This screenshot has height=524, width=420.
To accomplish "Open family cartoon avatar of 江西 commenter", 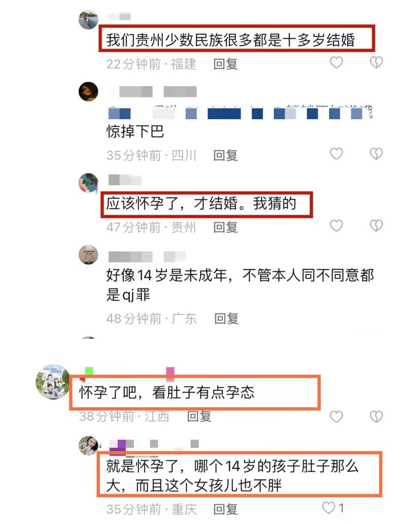I will point(53,382).
